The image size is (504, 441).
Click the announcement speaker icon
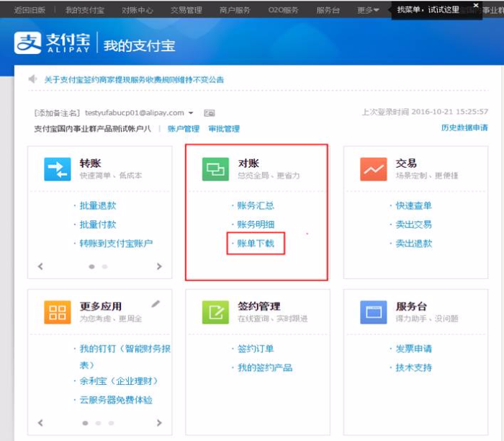point(33,79)
